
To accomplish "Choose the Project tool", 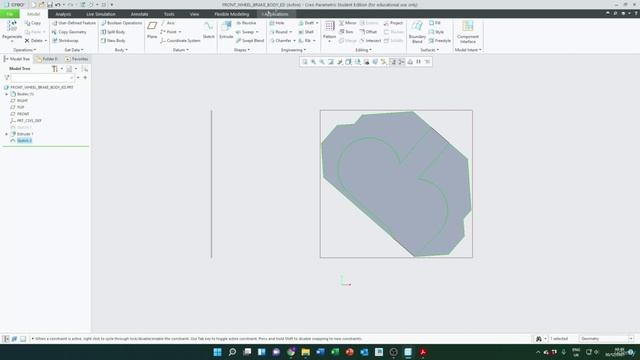I will (393, 23).
